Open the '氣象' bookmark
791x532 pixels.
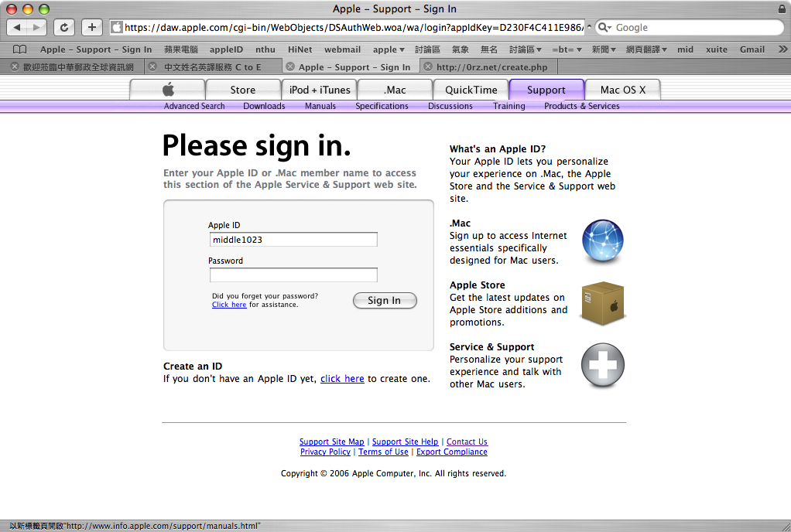pyautogui.click(x=460, y=49)
